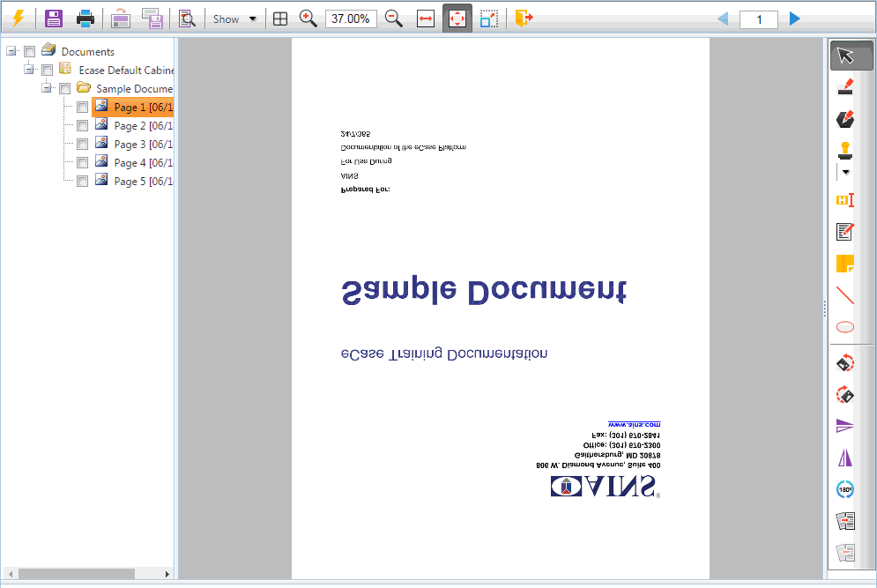The image size is (877, 588).
Task: Click the move page forward documents icon
Action: click(845, 521)
